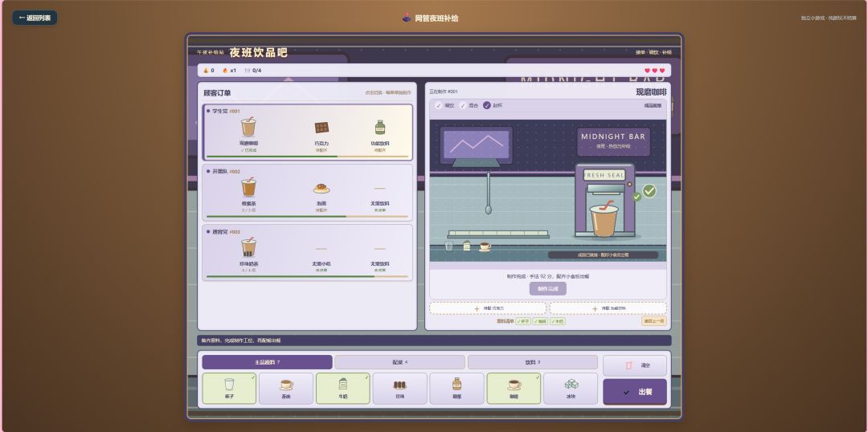Image resolution: width=868 pixels, height=432 pixels.
Task: Switch to the 饮料 drinks tab
Action: (x=533, y=362)
